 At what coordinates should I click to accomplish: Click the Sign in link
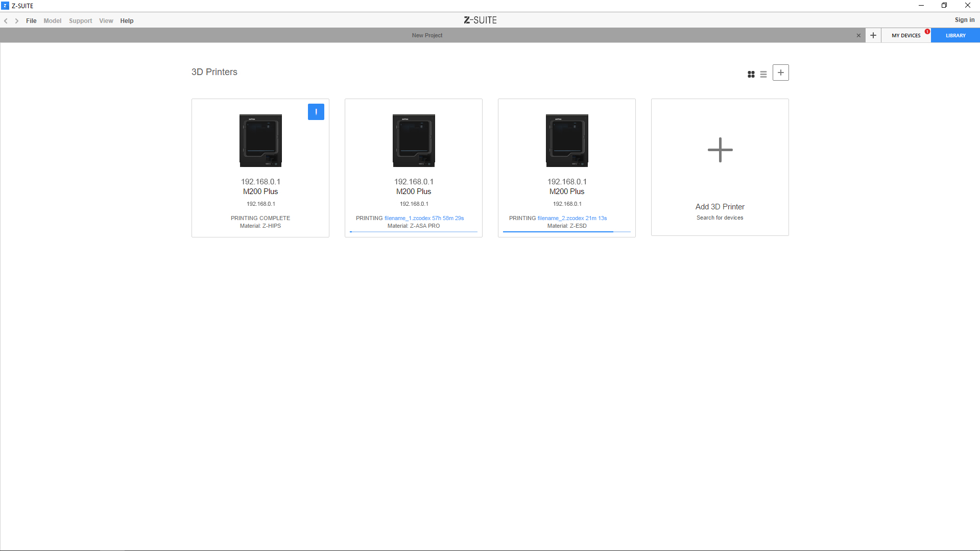[964, 20]
